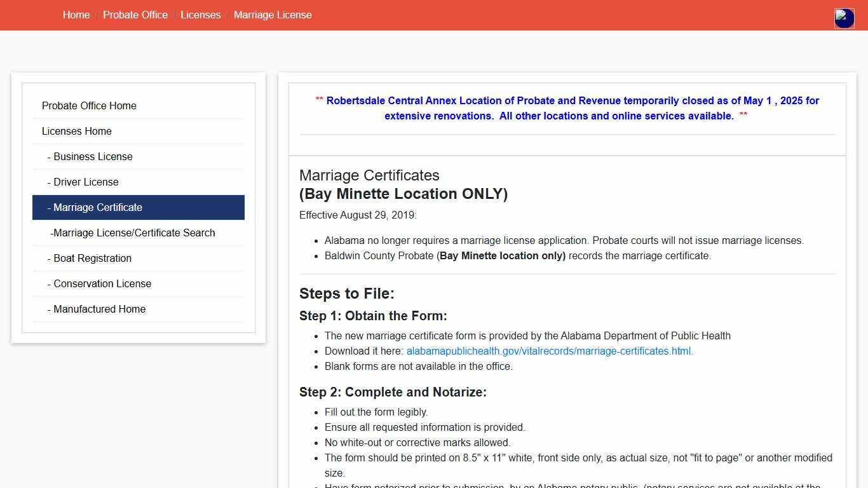The width and height of the screenshot is (868, 488).
Task: Select Licenses Home in the sidebar
Action: click(77, 131)
